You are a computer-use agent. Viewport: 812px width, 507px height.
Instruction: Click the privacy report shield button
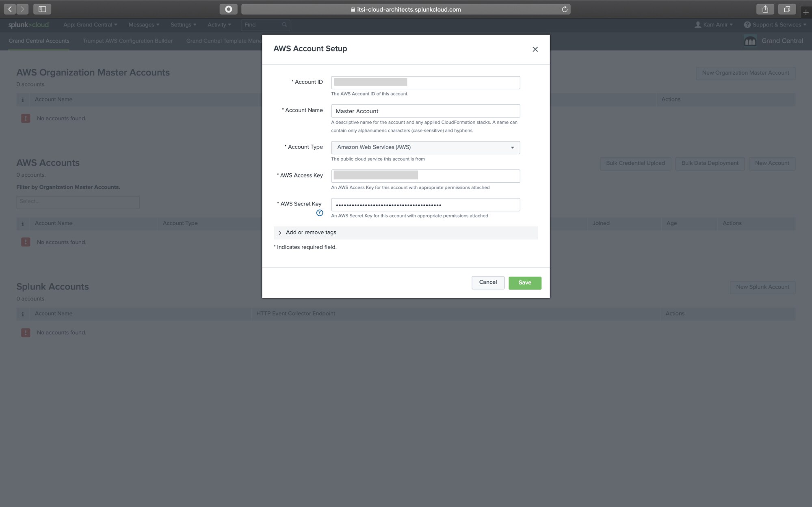click(228, 9)
